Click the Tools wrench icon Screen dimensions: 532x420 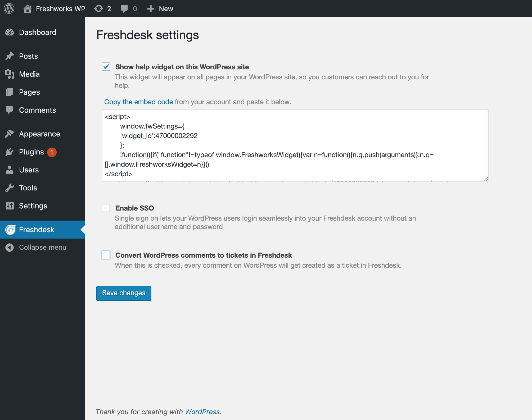pyautogui.click(x=10, y=188)
